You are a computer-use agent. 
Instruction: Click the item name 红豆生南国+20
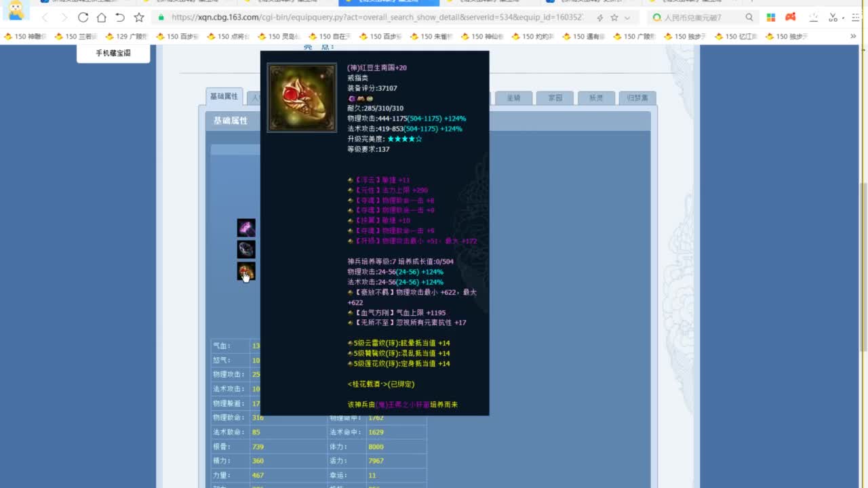click(x=377, y=68)
